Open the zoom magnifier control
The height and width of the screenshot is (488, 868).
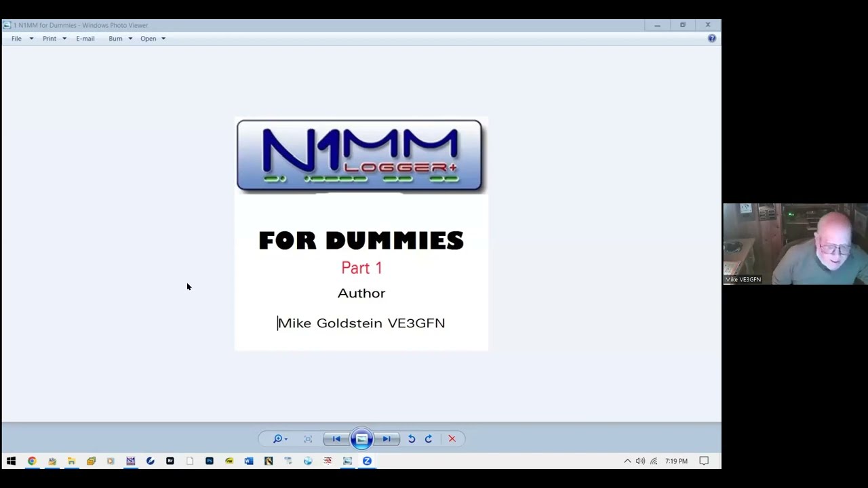tap(280, 439)
